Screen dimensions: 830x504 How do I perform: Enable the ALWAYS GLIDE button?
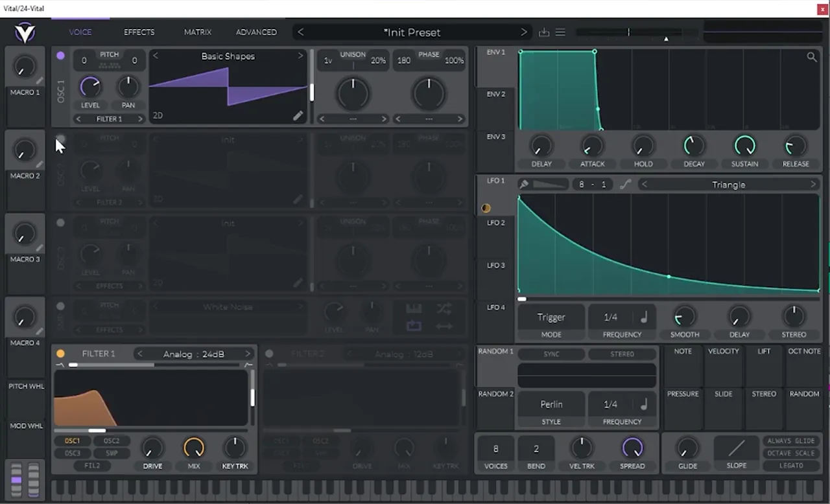pyautogui.click(x=790, y=441)
